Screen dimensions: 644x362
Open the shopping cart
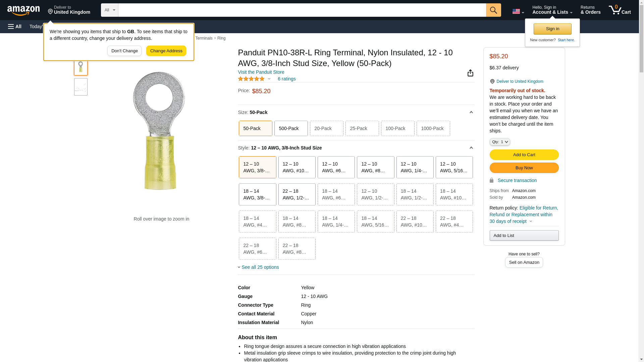pos(620,10)
